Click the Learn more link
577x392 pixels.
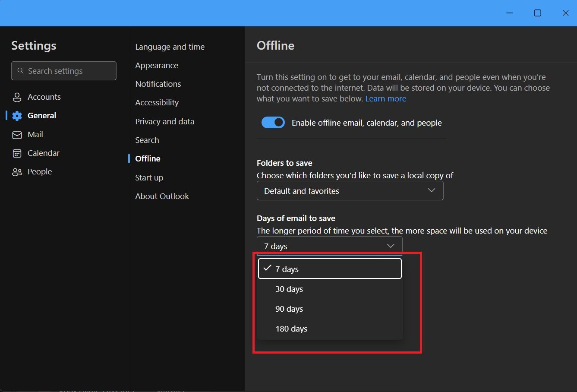[x=385, y=98]
